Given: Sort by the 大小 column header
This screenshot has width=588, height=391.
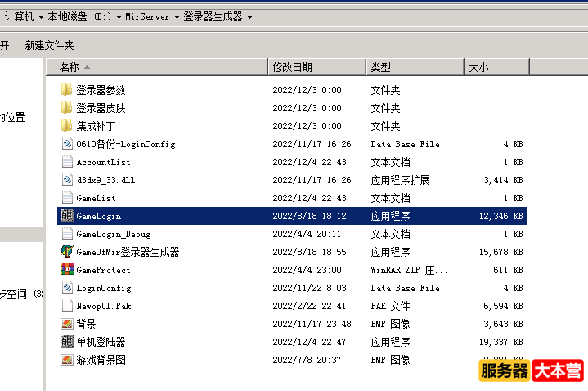Looking at the screenshot, I should 497,67.
